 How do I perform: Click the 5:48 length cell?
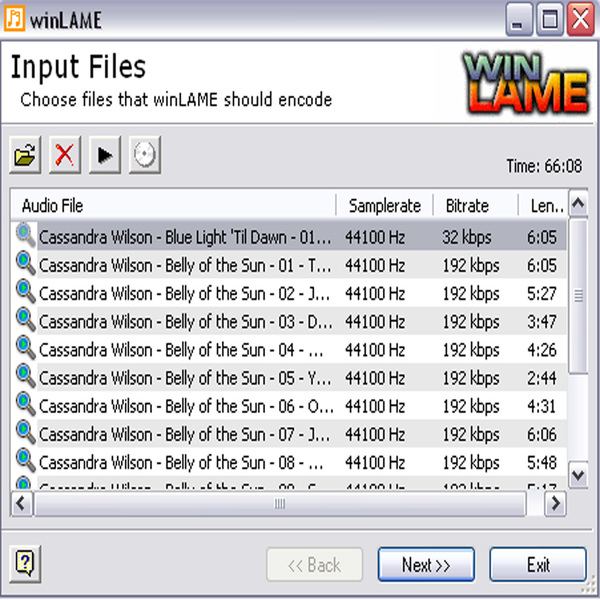coord(541,463)
